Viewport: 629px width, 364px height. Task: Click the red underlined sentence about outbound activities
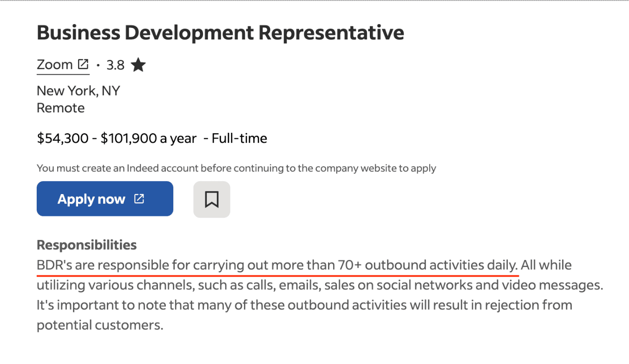click(x=279, y=265)
